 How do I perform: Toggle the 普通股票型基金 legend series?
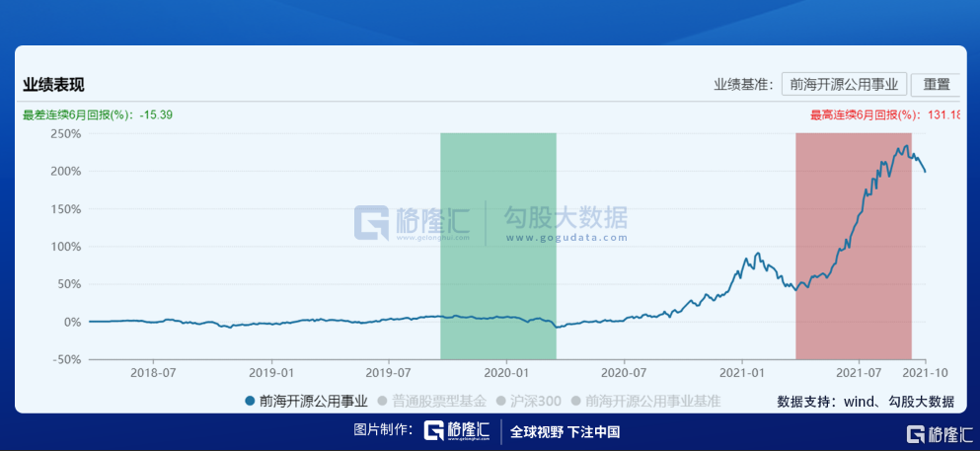431,401
